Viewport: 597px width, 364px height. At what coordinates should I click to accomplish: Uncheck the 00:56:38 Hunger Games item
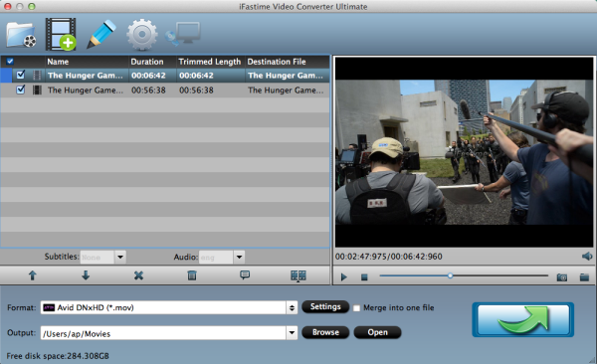click(x=21, y=90)
